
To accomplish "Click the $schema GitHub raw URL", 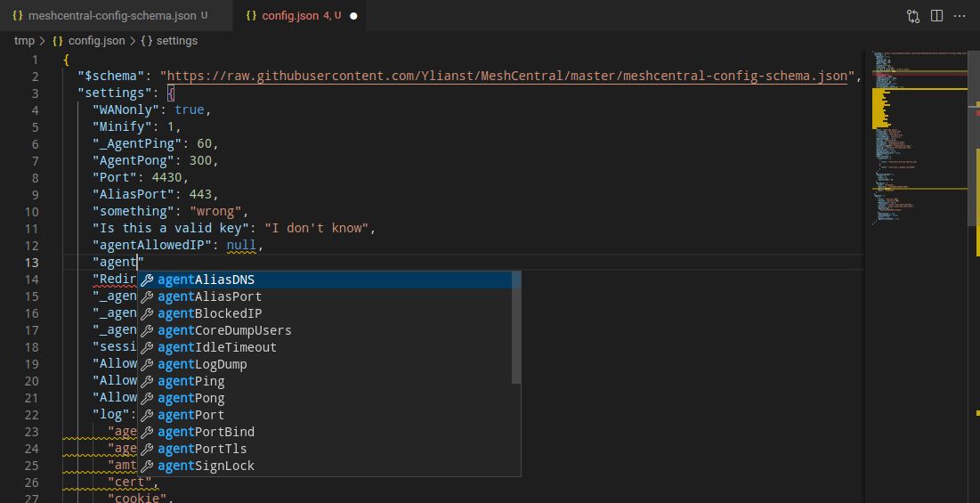I will pos(507,77).
